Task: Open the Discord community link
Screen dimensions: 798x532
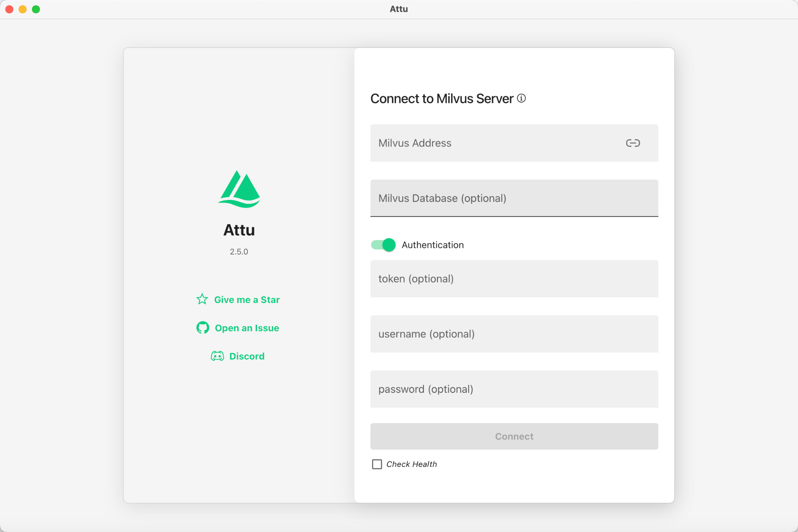Action: tap(247, 356)
